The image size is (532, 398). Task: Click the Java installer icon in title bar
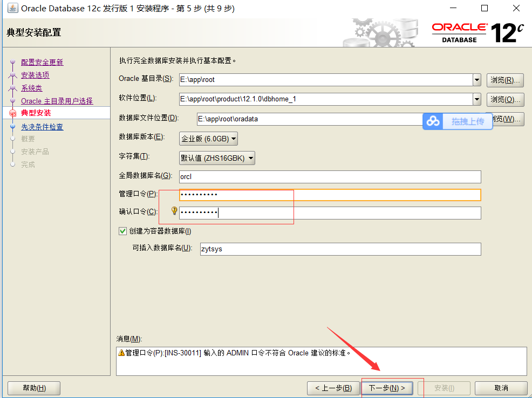coord(12,8)
